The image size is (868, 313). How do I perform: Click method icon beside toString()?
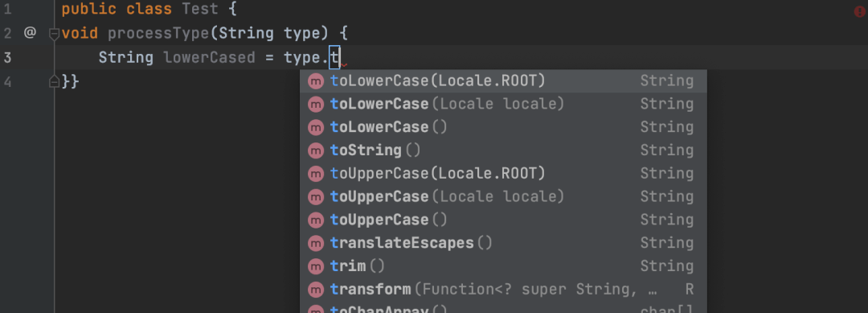pos(316,150)
